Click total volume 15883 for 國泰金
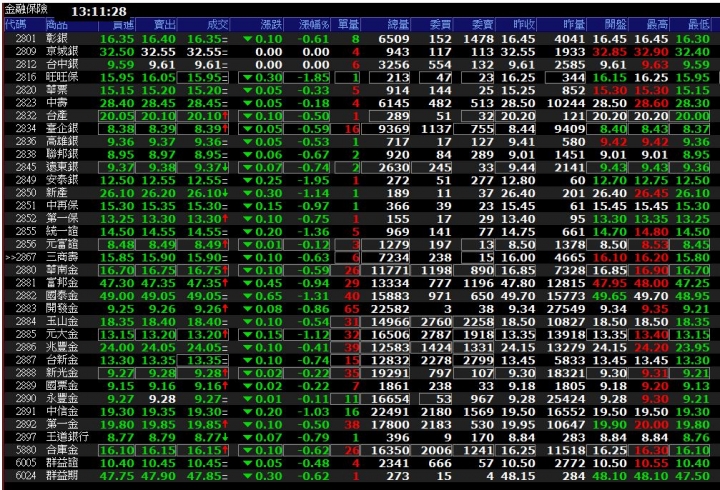 [390, 296]
